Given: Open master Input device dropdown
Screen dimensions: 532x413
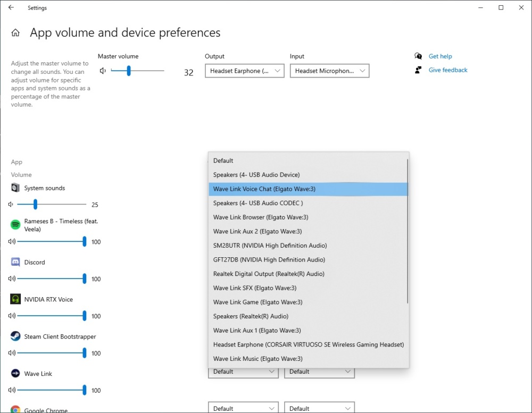Looking at the screenshot, I should click(x=329, y=71).
